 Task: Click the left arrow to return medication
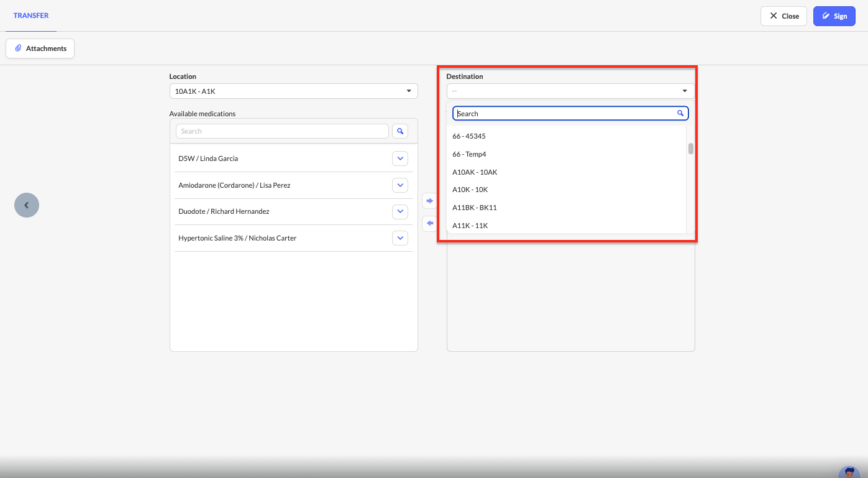point(429,223)
